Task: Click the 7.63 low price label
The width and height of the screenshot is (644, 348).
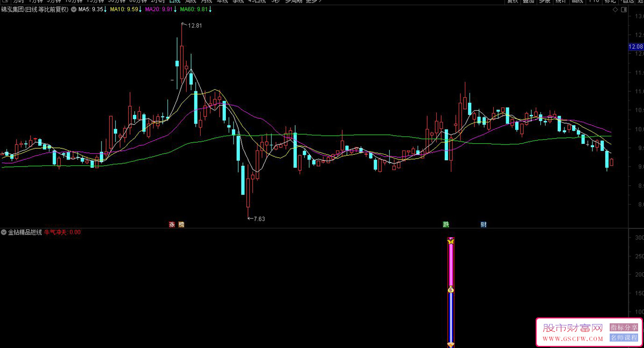Action: [259, 219]
